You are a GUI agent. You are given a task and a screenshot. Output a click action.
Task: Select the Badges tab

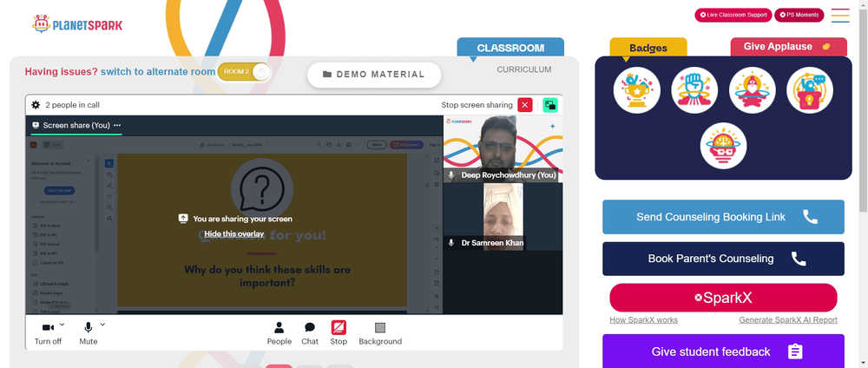(x=648, y=48)
